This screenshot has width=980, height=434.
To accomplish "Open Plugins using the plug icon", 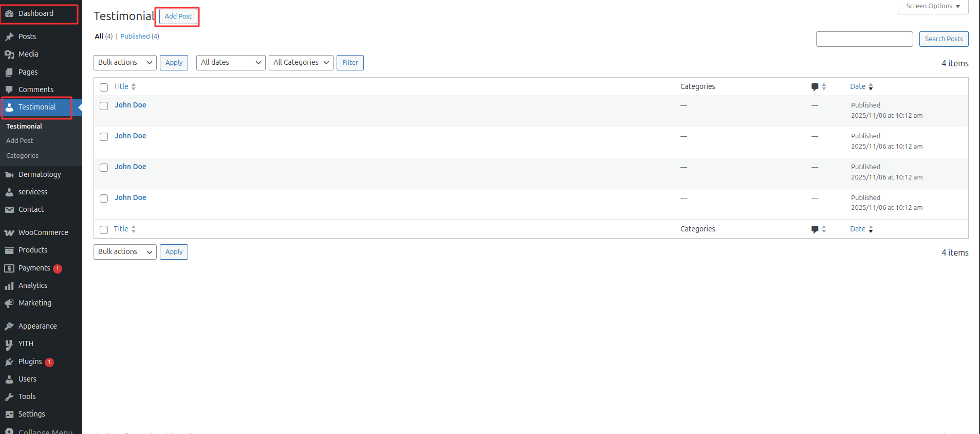I will (x=9, y=362).
